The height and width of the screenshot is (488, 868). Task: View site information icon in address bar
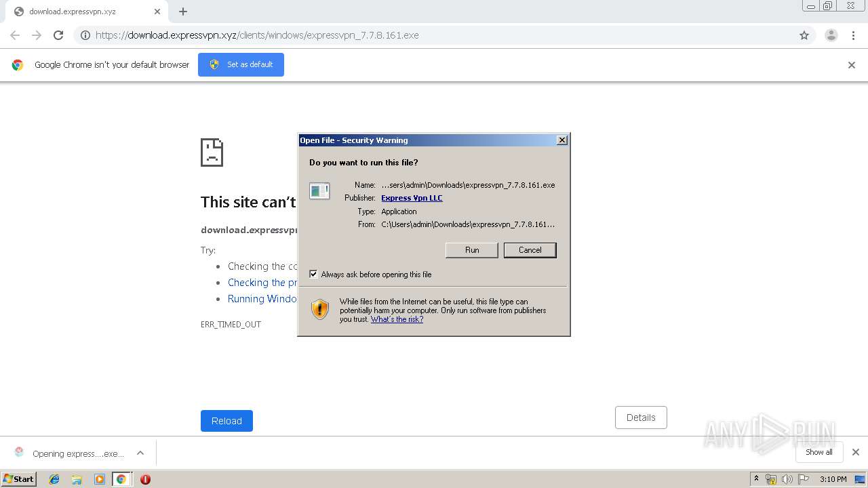(x=85, y=35)
